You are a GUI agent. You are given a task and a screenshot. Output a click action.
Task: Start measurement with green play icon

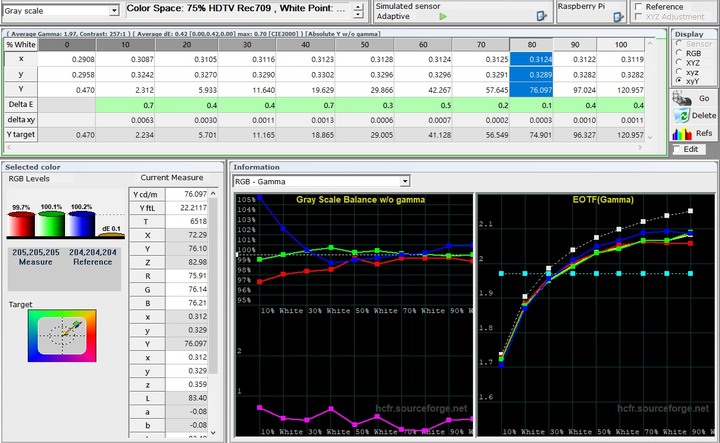point(443,17)
